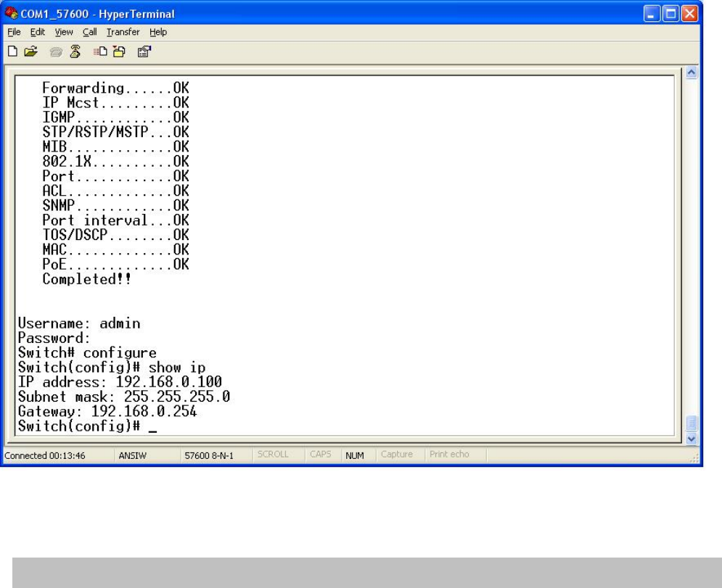Click the PoE OK status line
This screenshot has height=588, width=722.
point(115,264)
